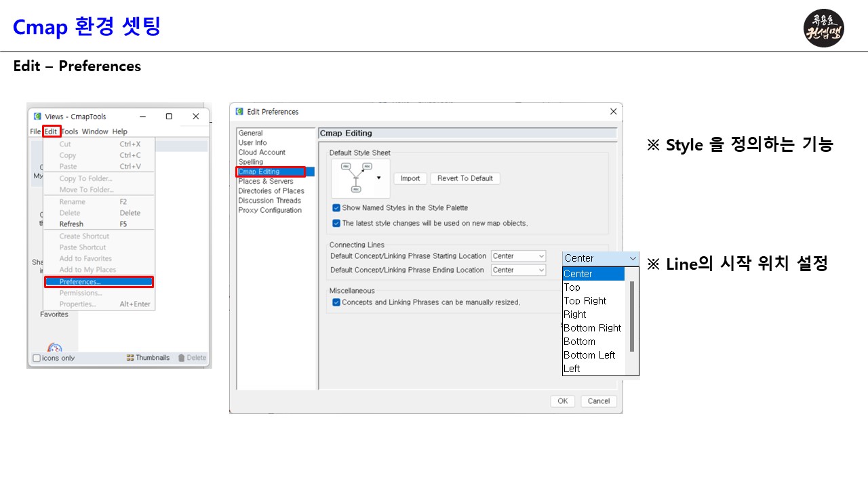This screenshot has width=868, height=488.
Task: Select Bottom Left in location list
Action: 593,355
